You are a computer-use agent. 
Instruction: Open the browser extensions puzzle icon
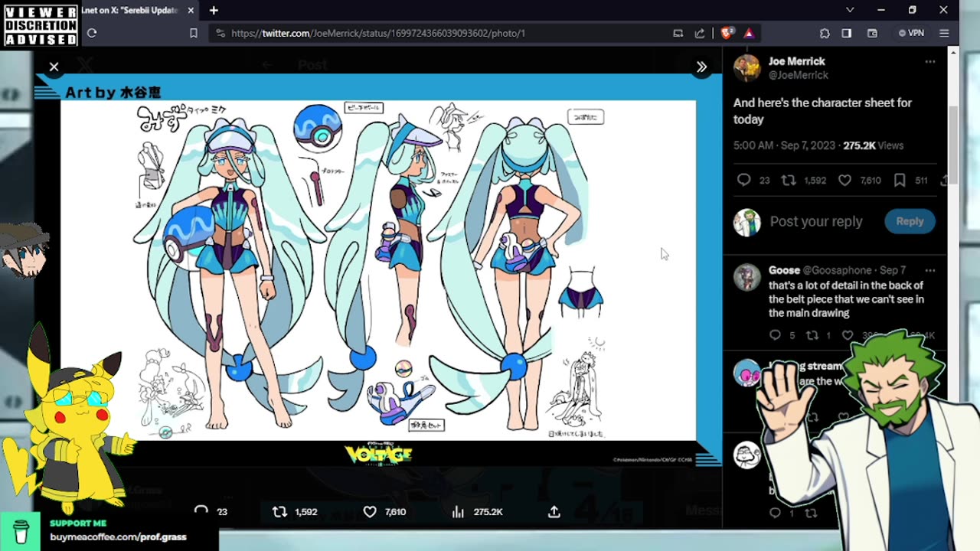(x=825, y=33)
